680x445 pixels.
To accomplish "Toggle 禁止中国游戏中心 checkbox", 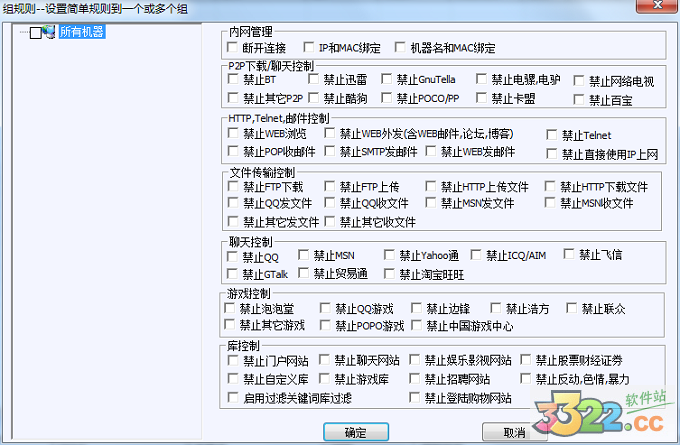I will click(x=416, y=325).
